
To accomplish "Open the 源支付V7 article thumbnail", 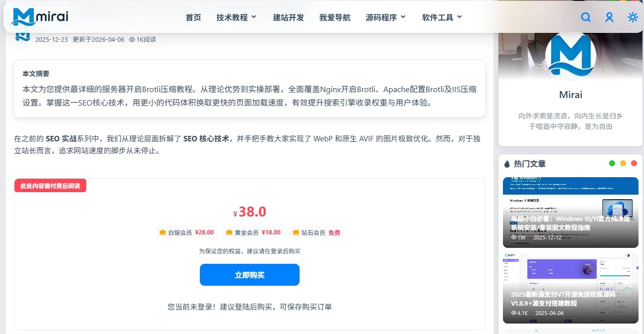I will 570,288.
